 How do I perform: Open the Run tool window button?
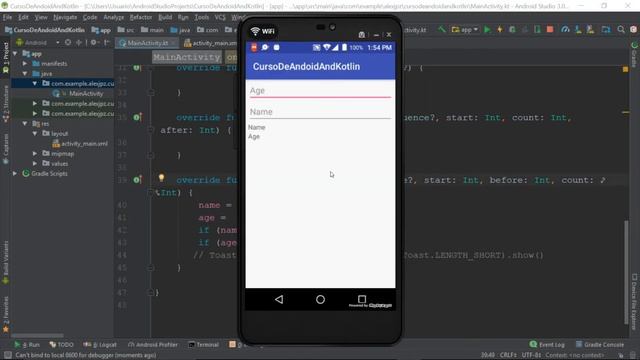click(x=27, y=345)
